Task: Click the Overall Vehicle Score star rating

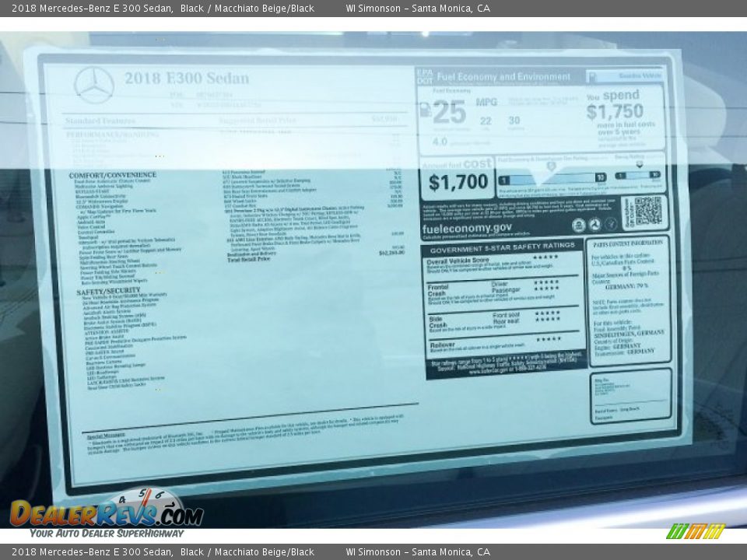Action: 545,257
